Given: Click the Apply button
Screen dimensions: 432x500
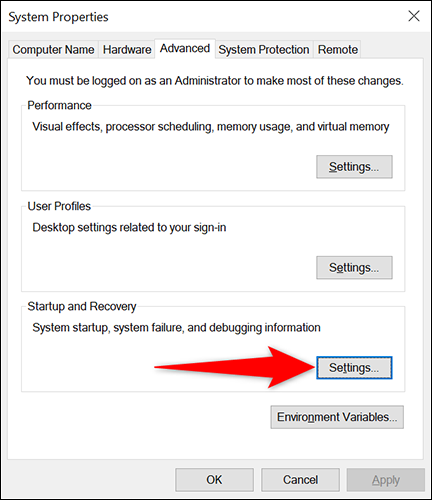Looking at the screenshot, I should [x=386, y=480].
